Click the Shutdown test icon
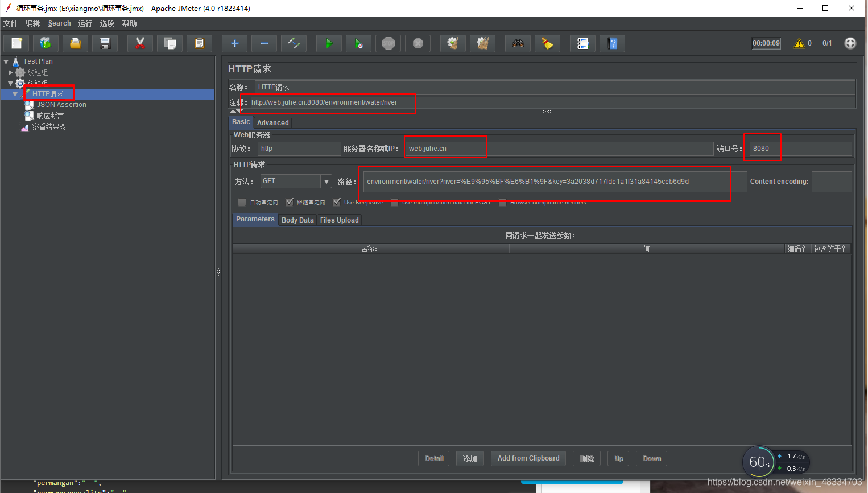 [418, 43]
